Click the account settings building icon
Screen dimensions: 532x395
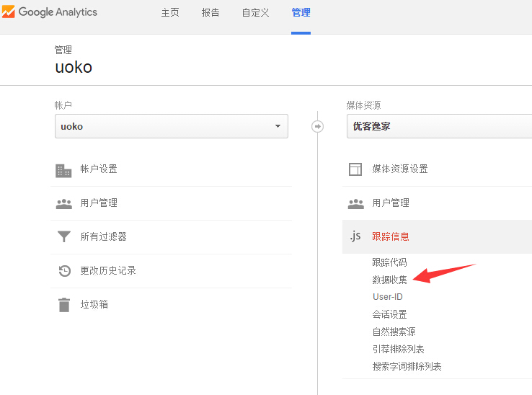coord(63,171)
